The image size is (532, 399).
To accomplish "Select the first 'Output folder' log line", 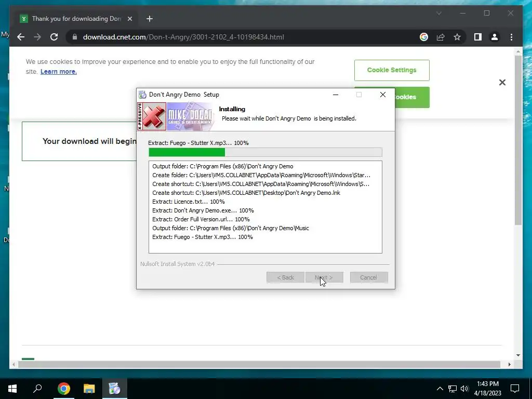I will pos(222,166).
